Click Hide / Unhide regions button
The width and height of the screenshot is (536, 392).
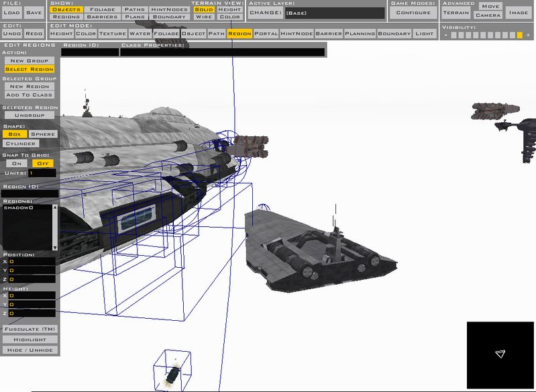pos(30,350)
